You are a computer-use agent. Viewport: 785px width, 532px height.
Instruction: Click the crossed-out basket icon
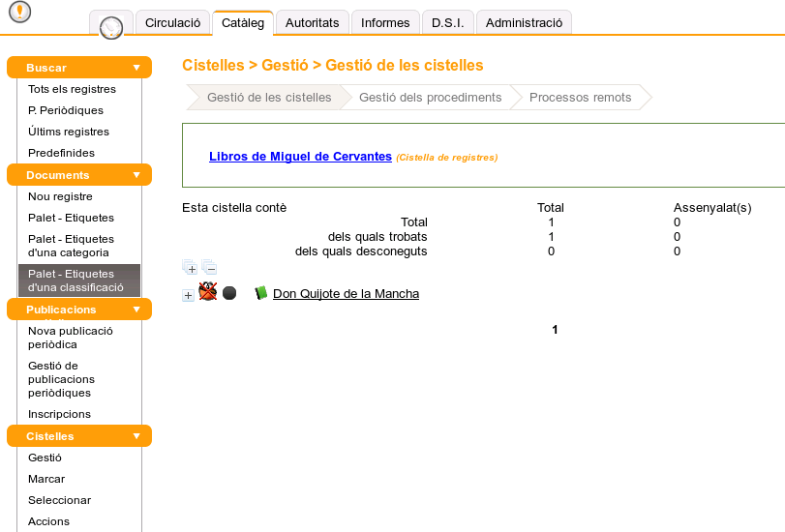tap(208, 292)
